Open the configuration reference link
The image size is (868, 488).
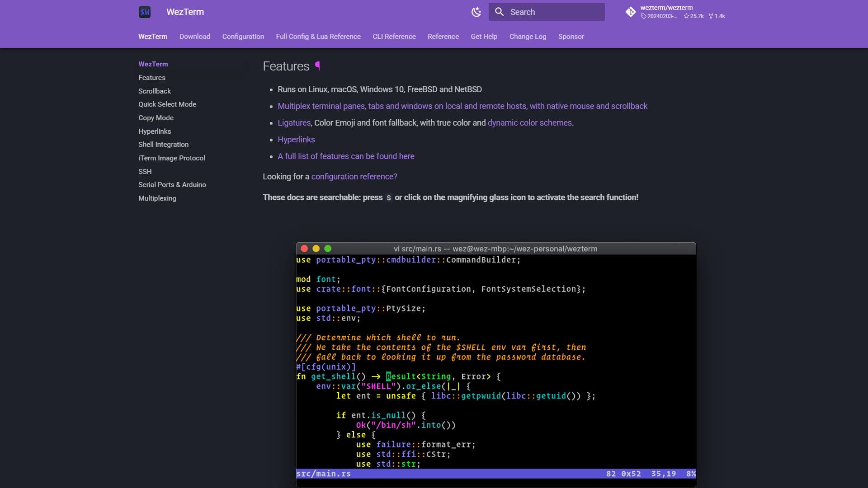(x=354, y=177)
